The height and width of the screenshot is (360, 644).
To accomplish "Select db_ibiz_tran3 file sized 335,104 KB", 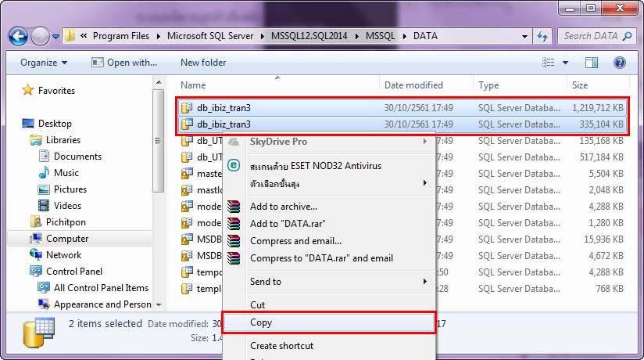I will coord(402,124).
